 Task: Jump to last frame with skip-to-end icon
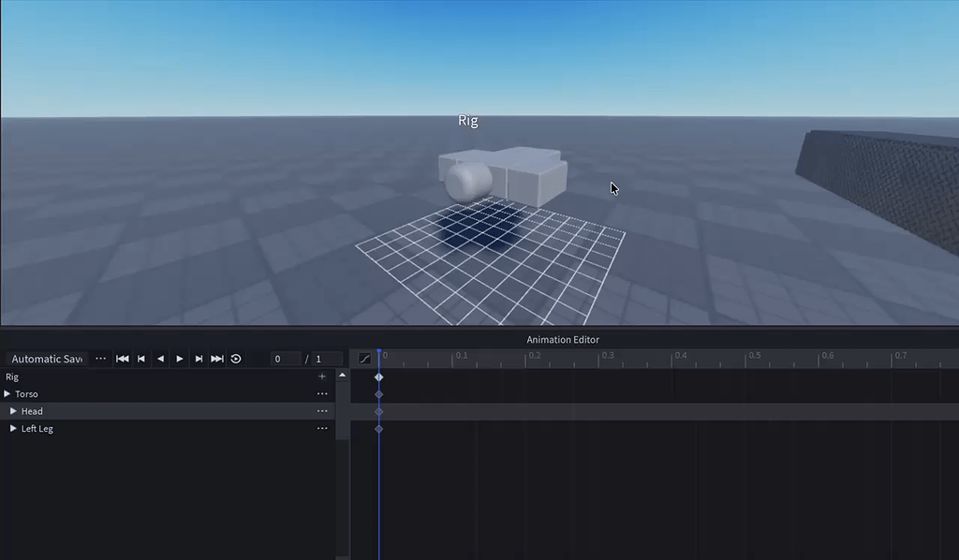coord(217,359)
